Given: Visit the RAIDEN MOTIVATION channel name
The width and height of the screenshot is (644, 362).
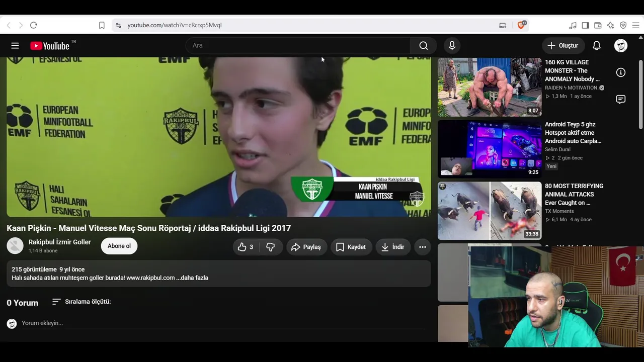Looking at the screenshot, I should (572, 88).
